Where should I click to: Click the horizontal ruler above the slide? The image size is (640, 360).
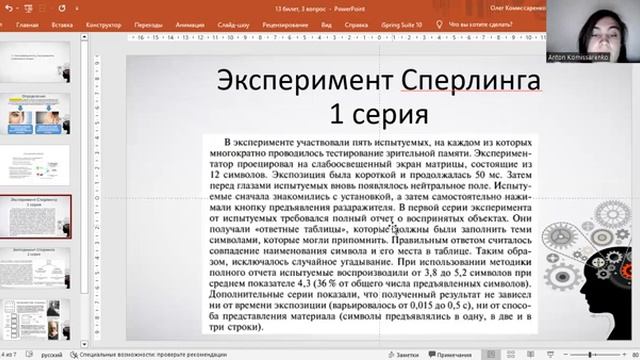click(336, 37)
